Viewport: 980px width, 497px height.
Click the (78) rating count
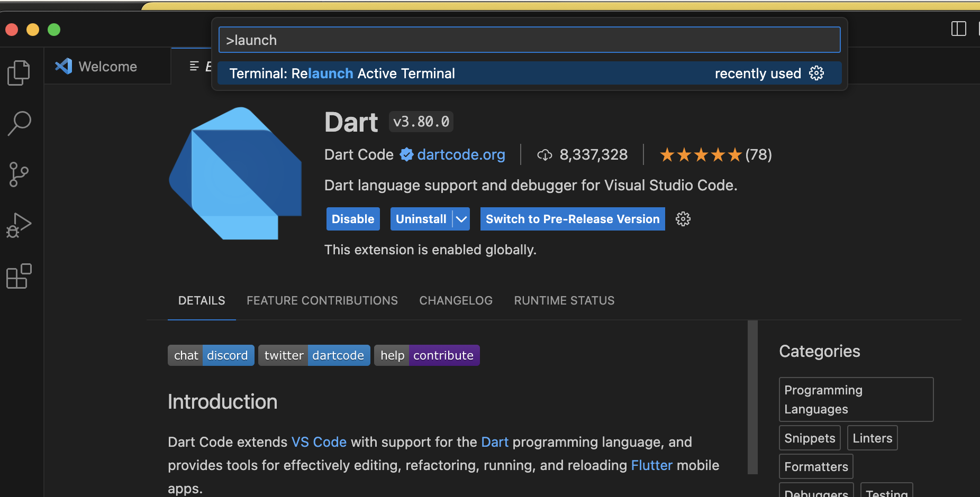[758, 154]
